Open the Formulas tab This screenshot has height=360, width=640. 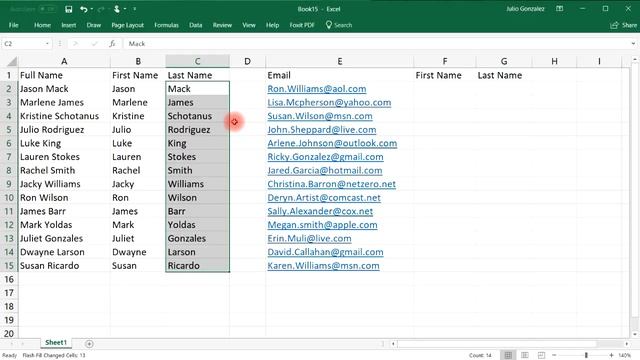coord(166,25)
